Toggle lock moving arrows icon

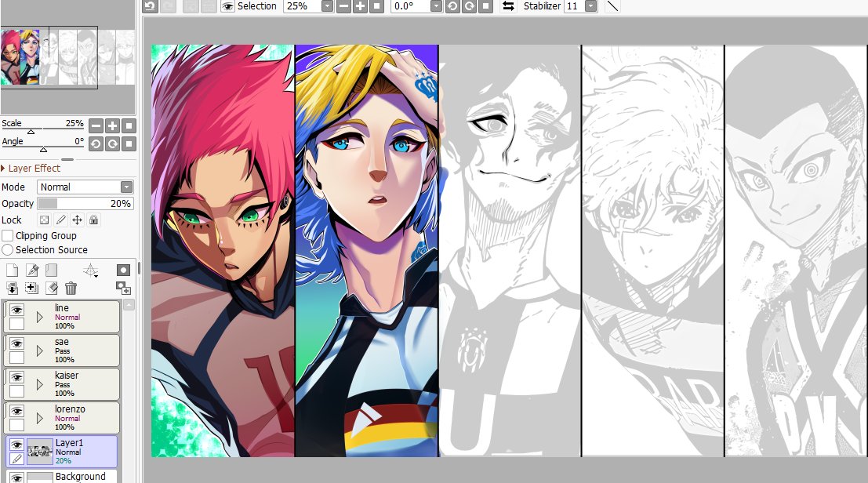point(77,220)
